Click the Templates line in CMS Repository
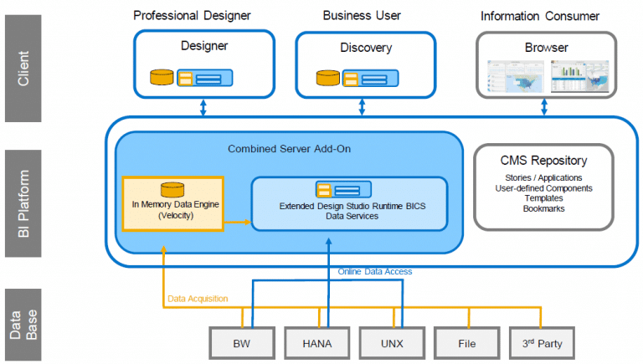Viewport: 643px width, 364px height. click(x=543, y=198)
